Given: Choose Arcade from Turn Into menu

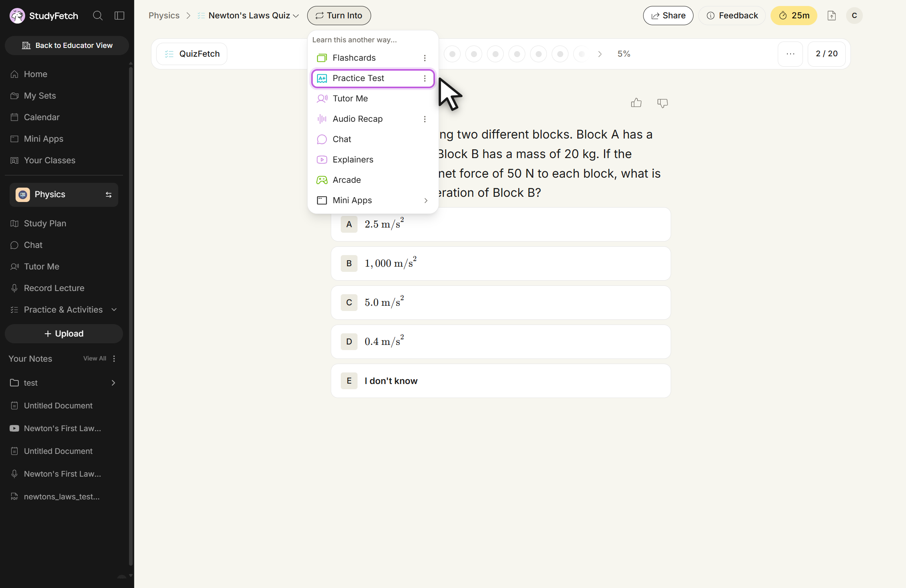Looking at the screenshot, I should (373, 180).
